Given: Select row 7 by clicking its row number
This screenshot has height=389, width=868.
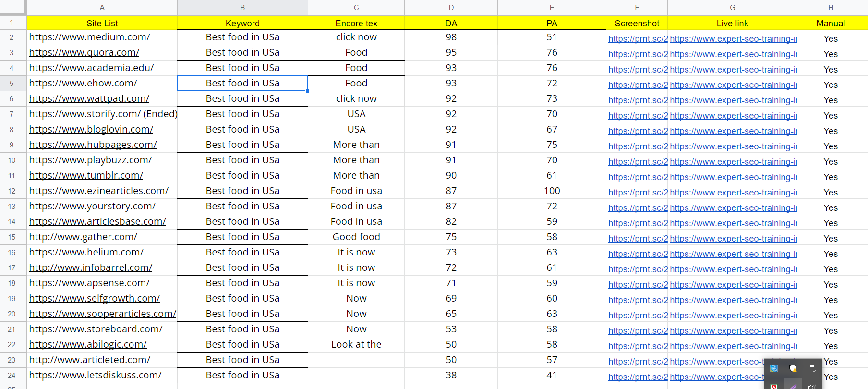Looking at the screenshot, I should tap(12, 114).
